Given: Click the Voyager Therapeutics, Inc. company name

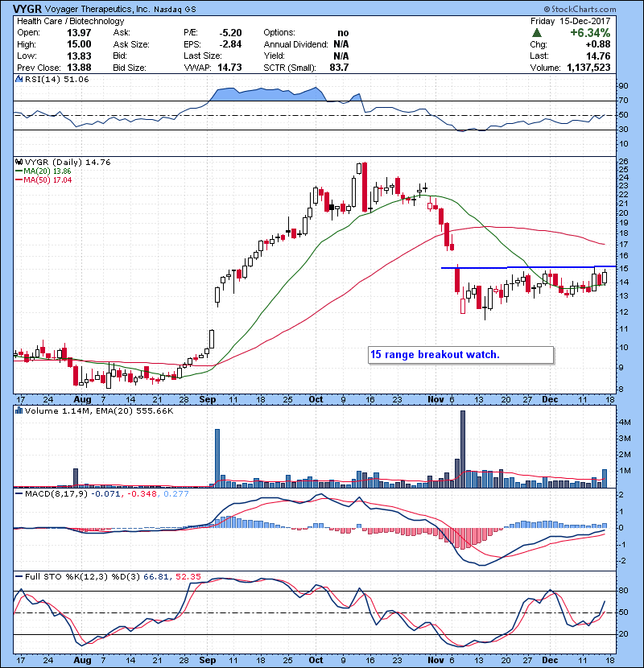Looking at the screenshot, I should point(97,9).
